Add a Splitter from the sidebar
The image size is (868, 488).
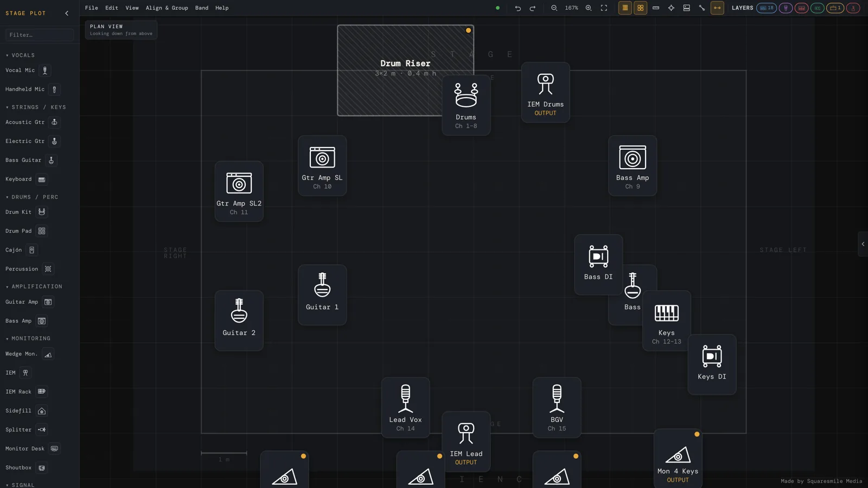click(x=26, y=429)
